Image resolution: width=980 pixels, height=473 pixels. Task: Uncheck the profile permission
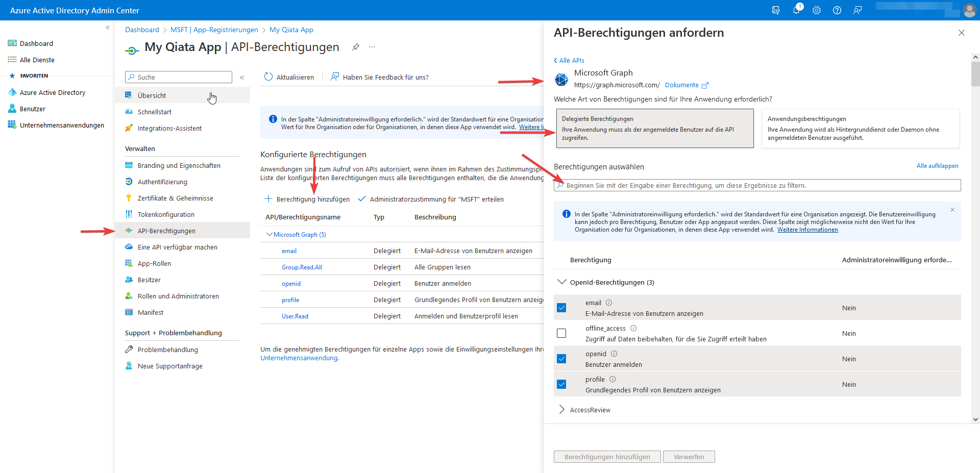tap(562, 384)
